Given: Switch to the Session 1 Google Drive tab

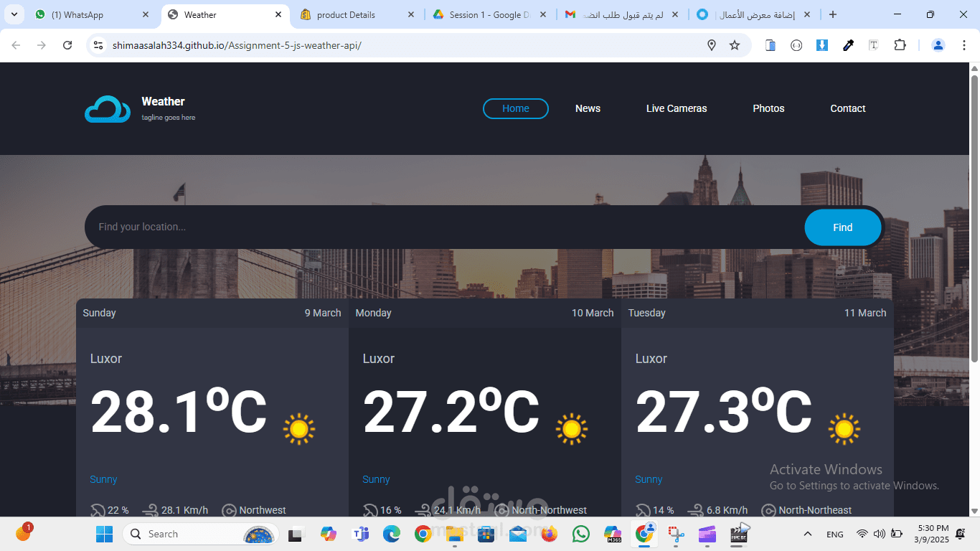Looking at the screenshot, I should 490,14.
